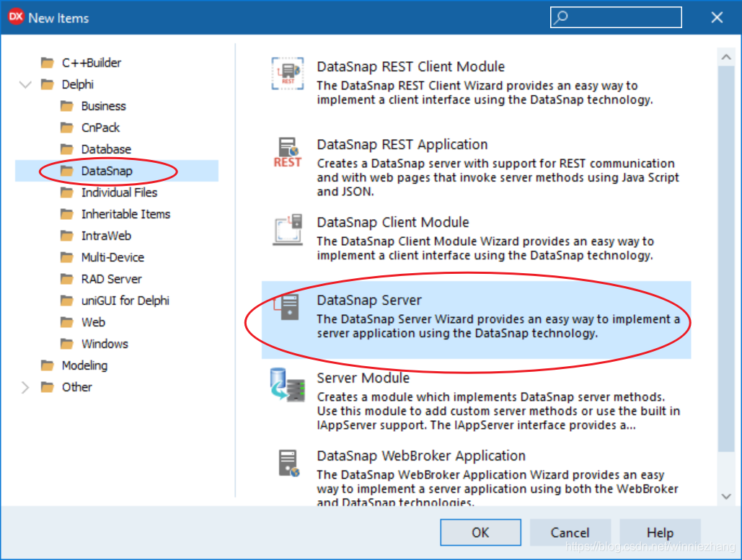
Task: Open Help for New Items
Action: click(660, 533)
